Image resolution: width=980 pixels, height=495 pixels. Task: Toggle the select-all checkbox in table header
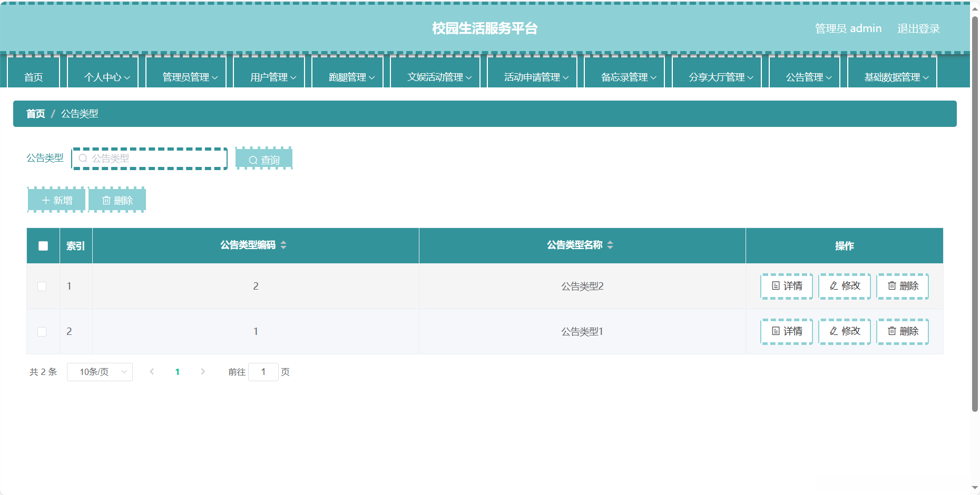point(43,246)
